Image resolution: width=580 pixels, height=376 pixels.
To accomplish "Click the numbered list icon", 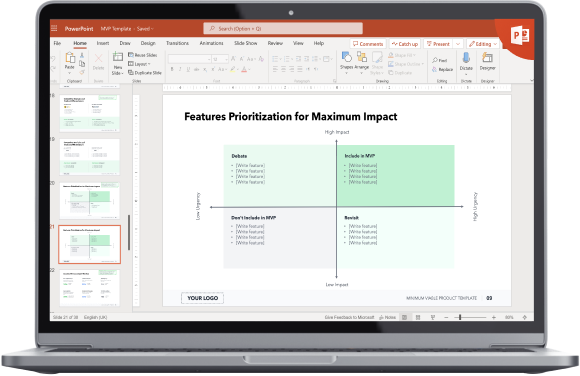I will (288, 59).
